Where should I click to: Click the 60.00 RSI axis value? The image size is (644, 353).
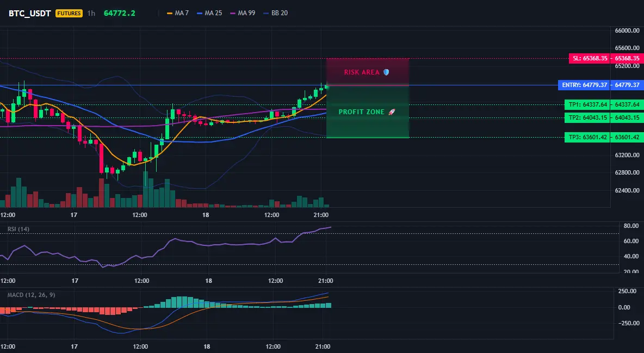[631, 241]
